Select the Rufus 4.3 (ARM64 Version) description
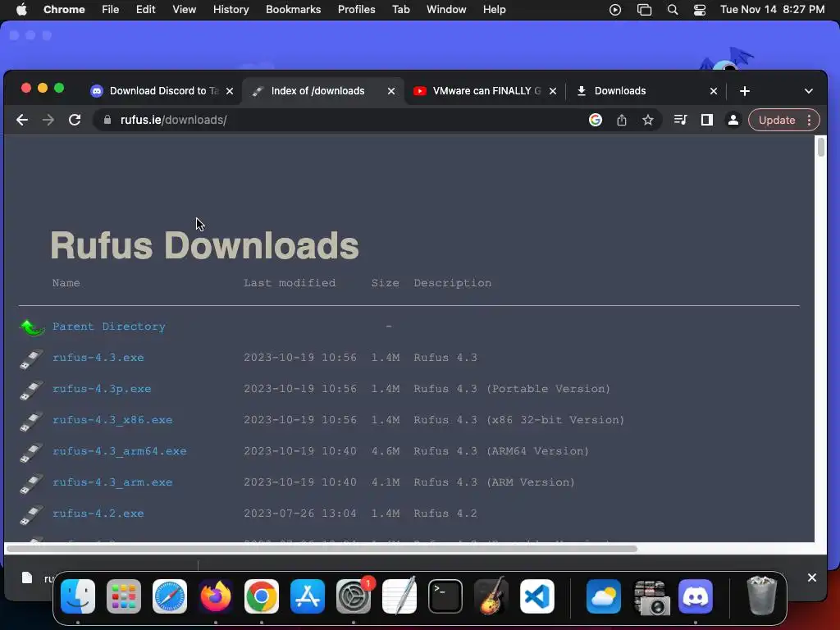 click(501, 450)
